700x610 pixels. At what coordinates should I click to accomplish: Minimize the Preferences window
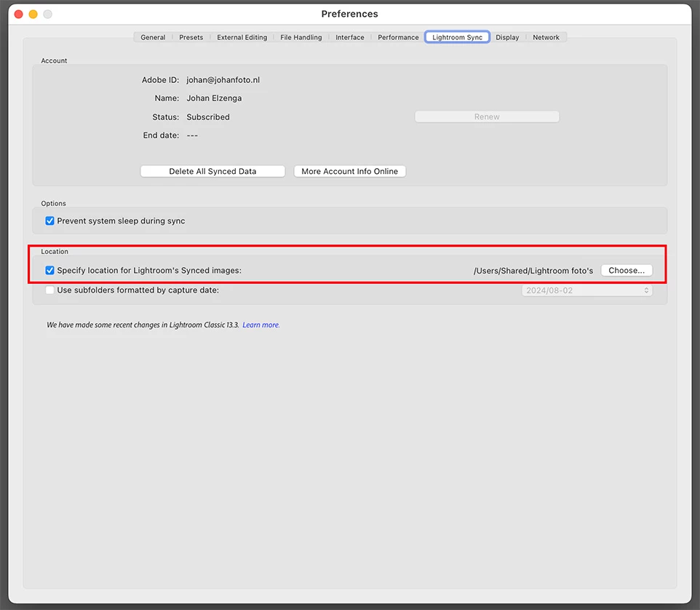pos(33,15)
